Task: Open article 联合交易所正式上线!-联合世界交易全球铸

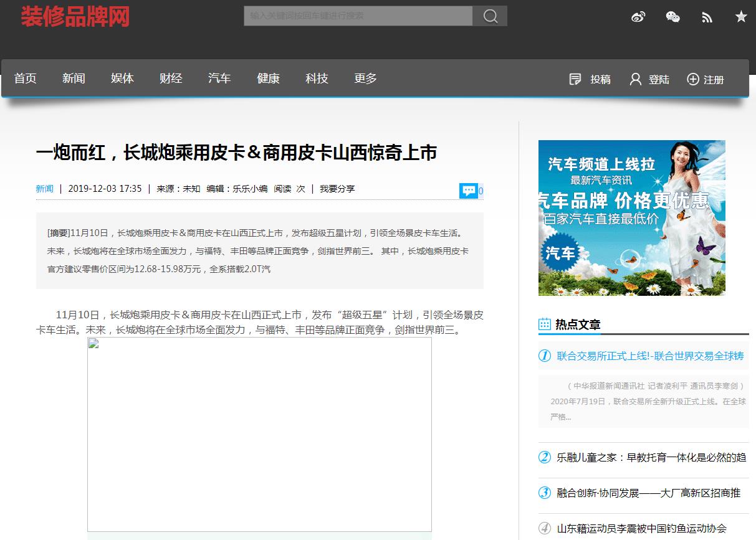Action: pyautogui.click(x=650, y=356)
